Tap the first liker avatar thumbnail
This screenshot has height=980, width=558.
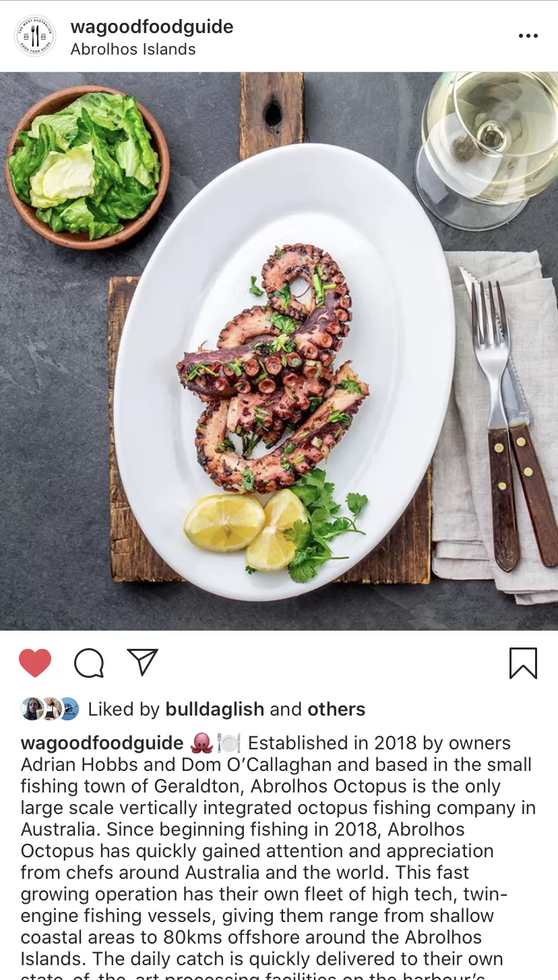32,709
